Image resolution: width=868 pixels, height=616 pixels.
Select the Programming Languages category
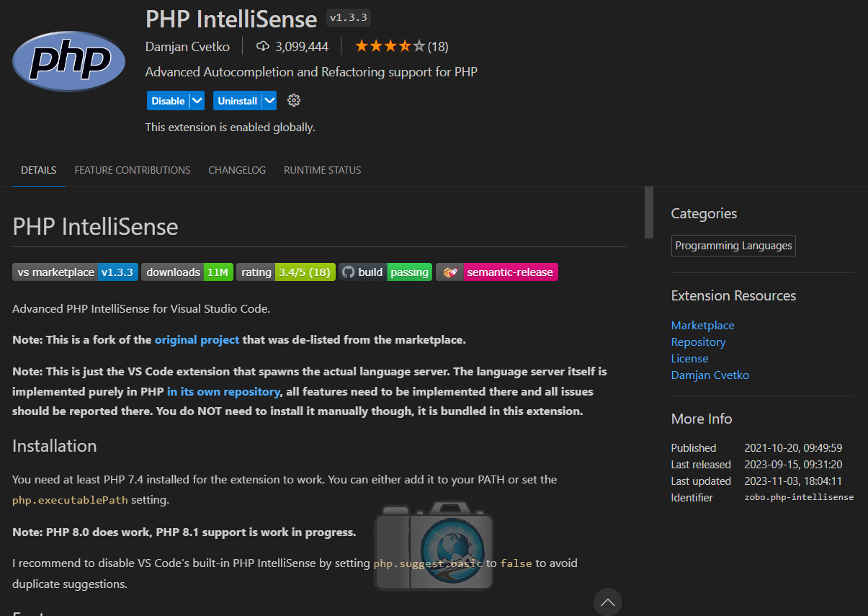(733, 246)
